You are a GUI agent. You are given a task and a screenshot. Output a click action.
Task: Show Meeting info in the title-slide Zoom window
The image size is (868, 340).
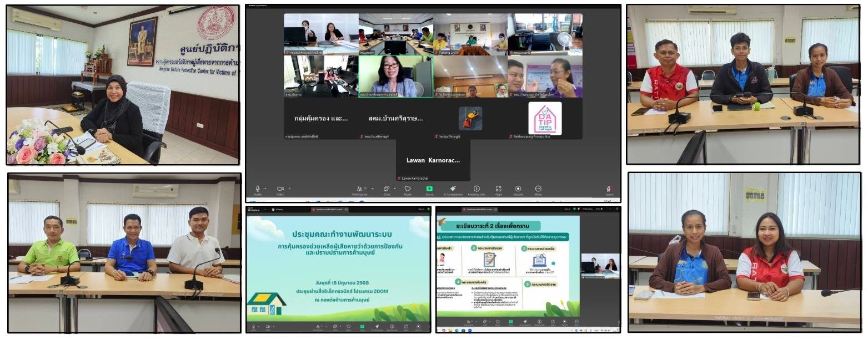392,327
